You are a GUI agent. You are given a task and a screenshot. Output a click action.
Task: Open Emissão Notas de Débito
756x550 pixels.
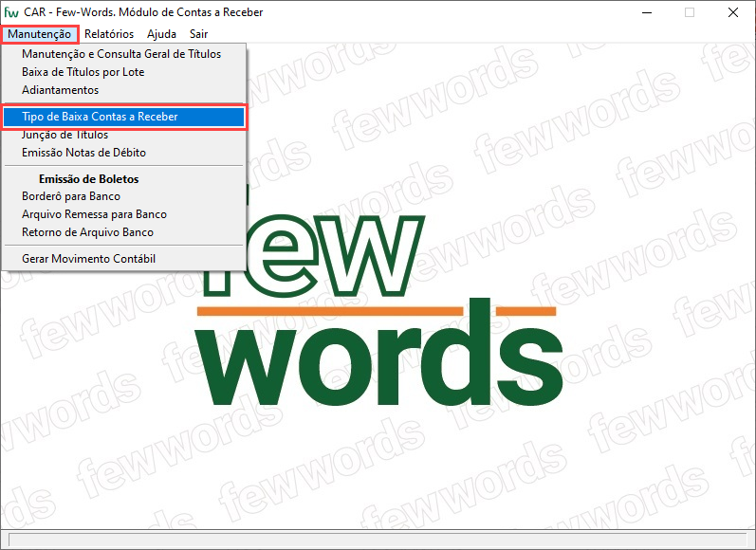[124, 153]
